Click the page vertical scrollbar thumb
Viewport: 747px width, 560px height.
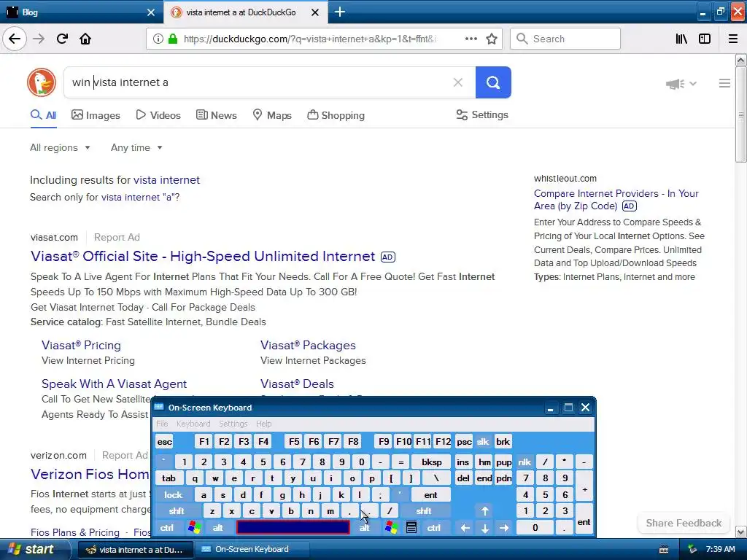coord(740,114)
